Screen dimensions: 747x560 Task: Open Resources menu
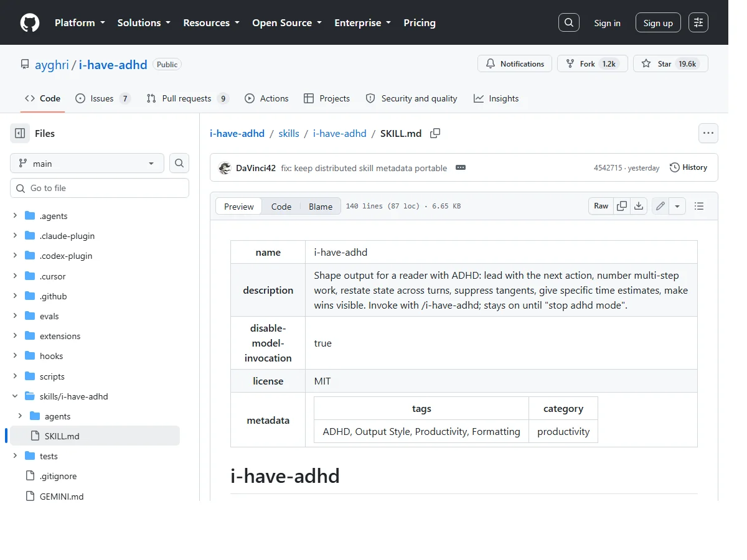(x=211, y=22)
